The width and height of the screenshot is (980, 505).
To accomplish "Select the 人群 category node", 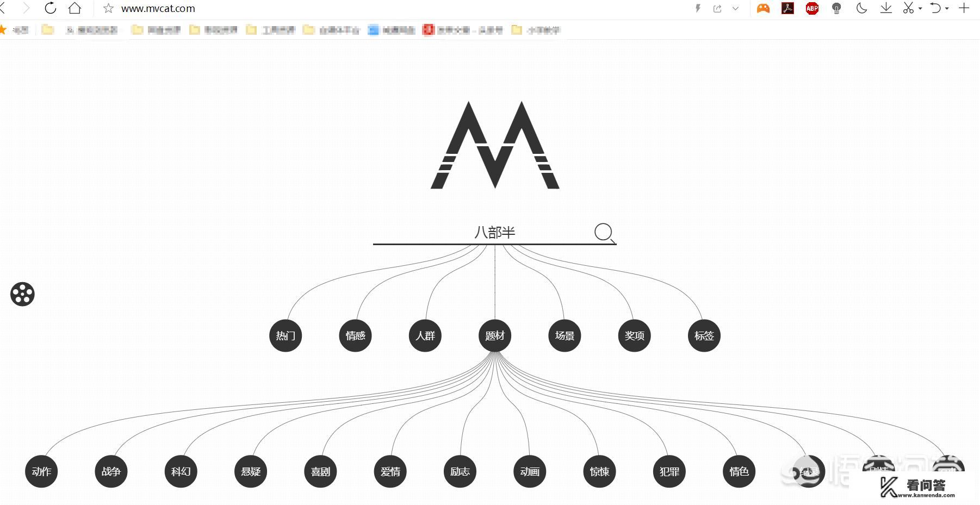I will click(x=425, y=335).
